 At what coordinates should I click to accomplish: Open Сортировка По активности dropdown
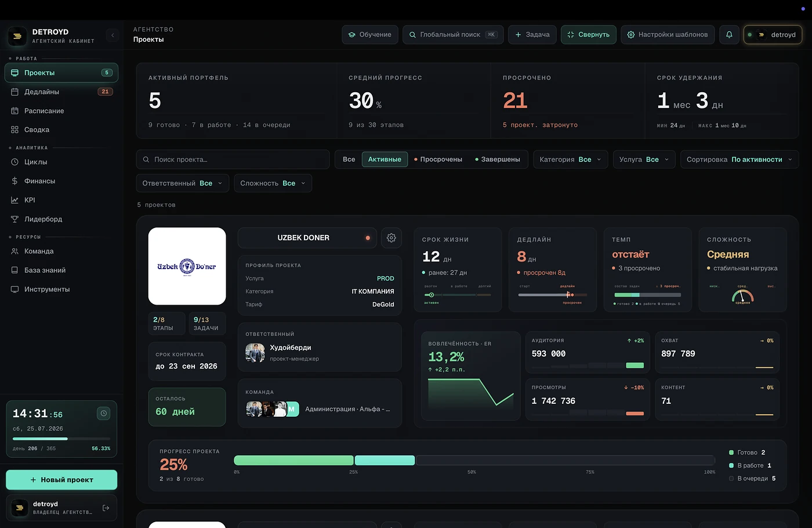click(x=739, y=160)
